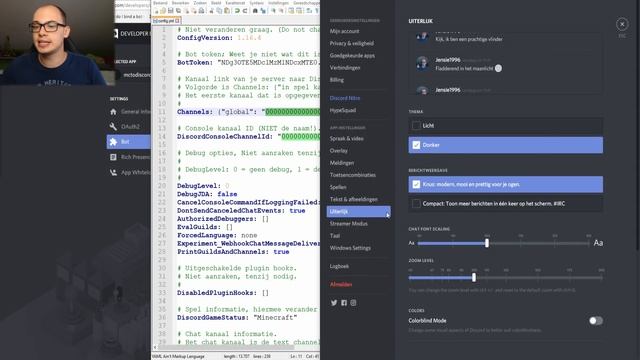640x360 pixels.
Task: Click the Redo arrow in Notepad++ toolbar
Action: click(244, 11)
